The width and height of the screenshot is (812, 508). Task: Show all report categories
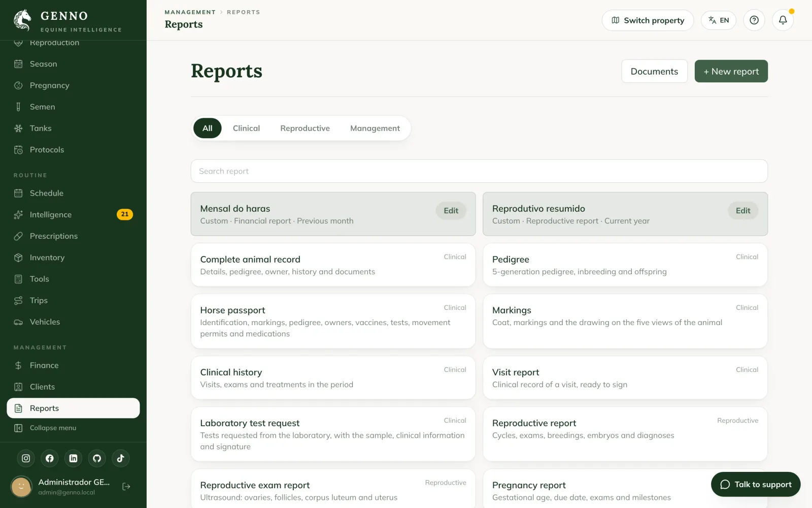[208, 128]
